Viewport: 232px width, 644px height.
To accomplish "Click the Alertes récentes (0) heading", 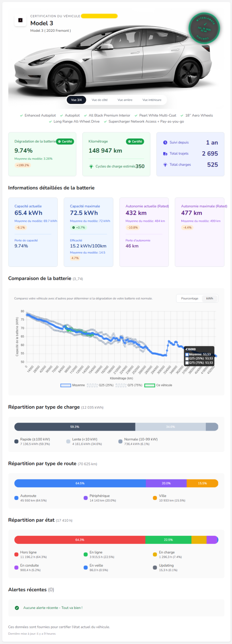I will [31, 590].
